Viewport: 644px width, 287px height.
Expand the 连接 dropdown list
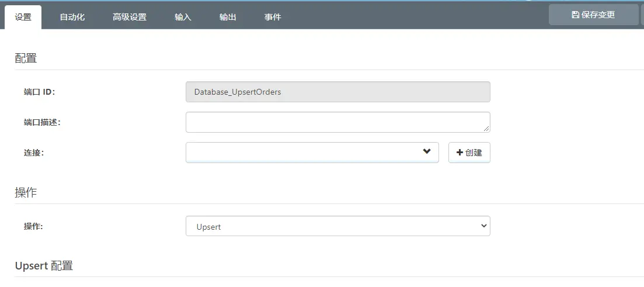pyautogui.click(x=312, y=153)
